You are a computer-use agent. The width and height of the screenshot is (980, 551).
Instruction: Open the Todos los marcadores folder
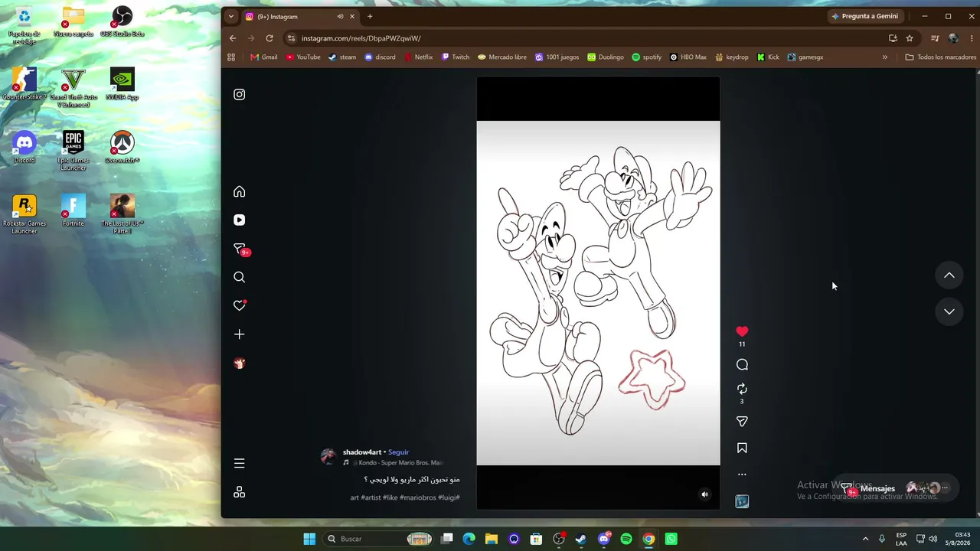pos(940,57)
